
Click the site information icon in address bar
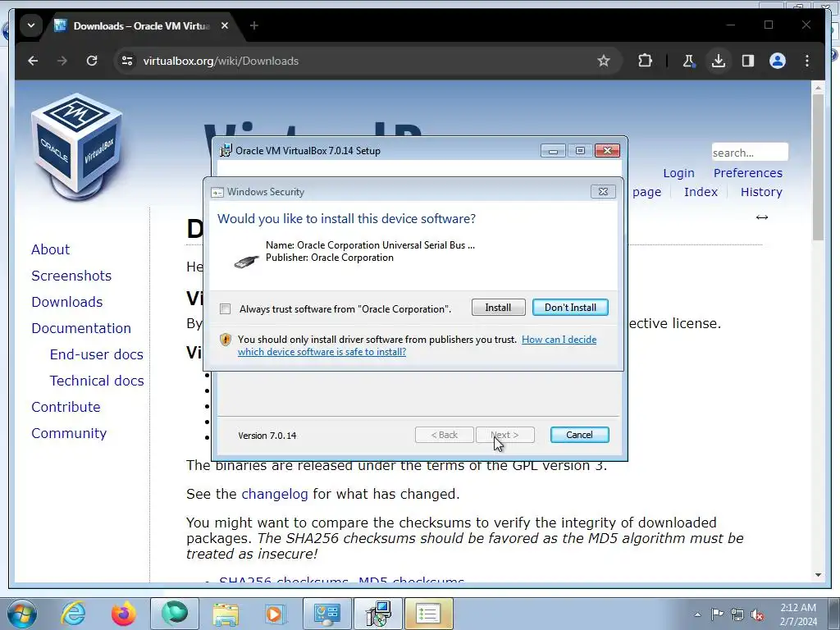point(127,61)
